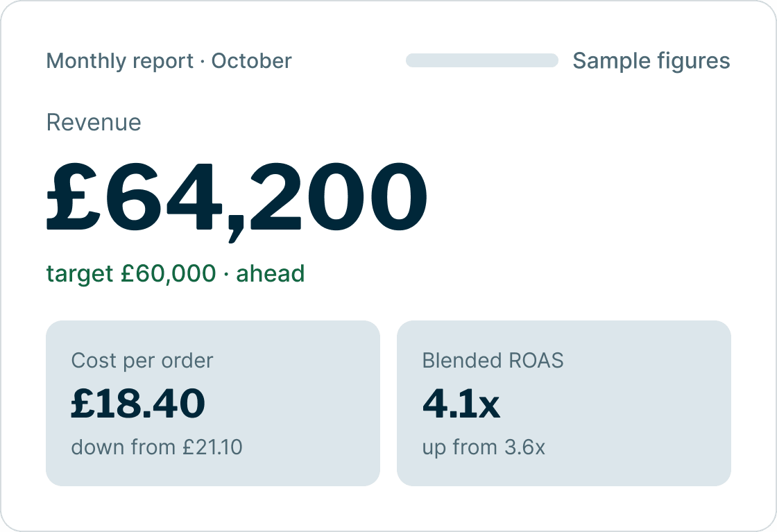Select the 4.1x value
Screen dimensions: 777x532
[x=461, y=404]
